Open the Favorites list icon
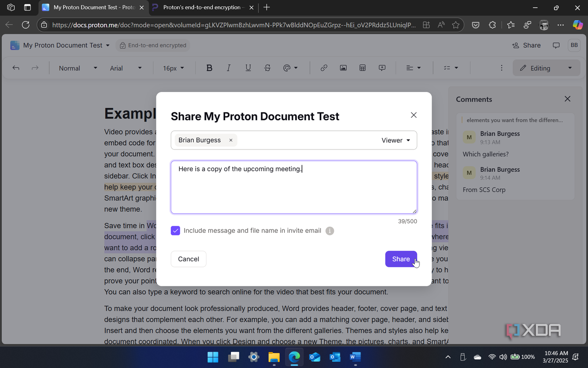The height and width of the screenshot is (368, 588). [x=510, y=25]
